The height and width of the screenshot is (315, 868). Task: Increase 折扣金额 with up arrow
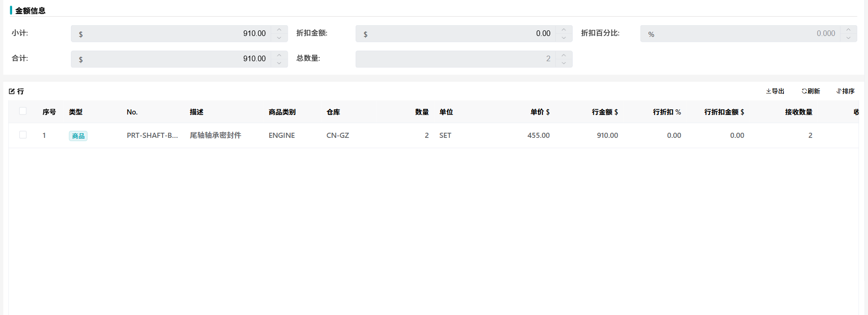[564, 30]
